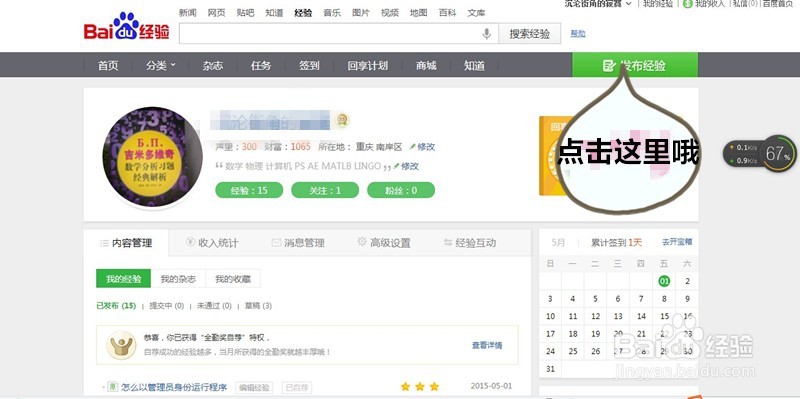Click the pencil icon next to signature line
Screen dimensions: 800x399
pyautogui.click(x=396, y=166)
